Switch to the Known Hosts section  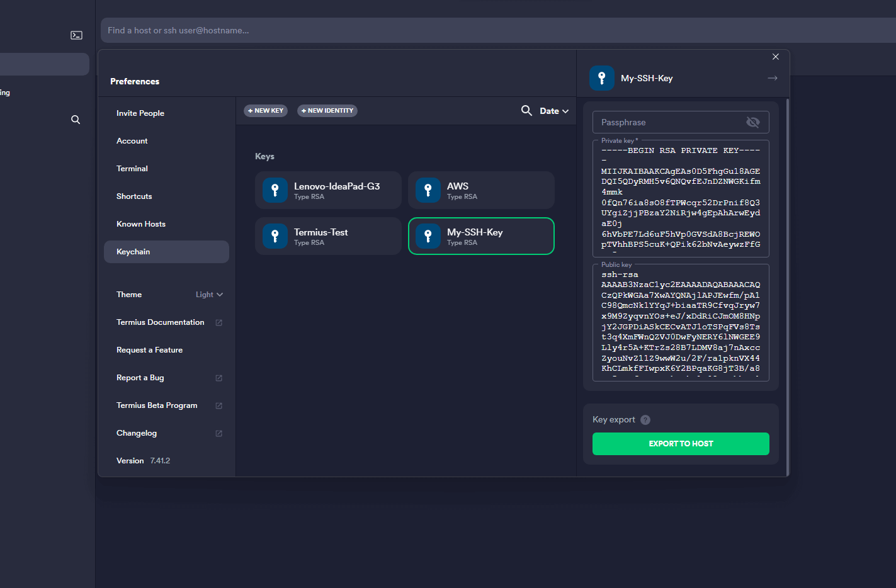pyautogui.click(x=141, y=223)
